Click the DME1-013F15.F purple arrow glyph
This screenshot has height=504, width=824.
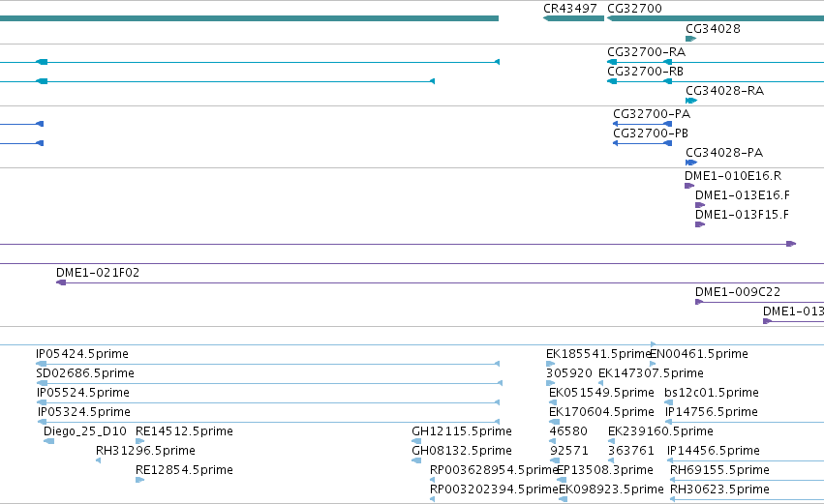tap(700, 224)
